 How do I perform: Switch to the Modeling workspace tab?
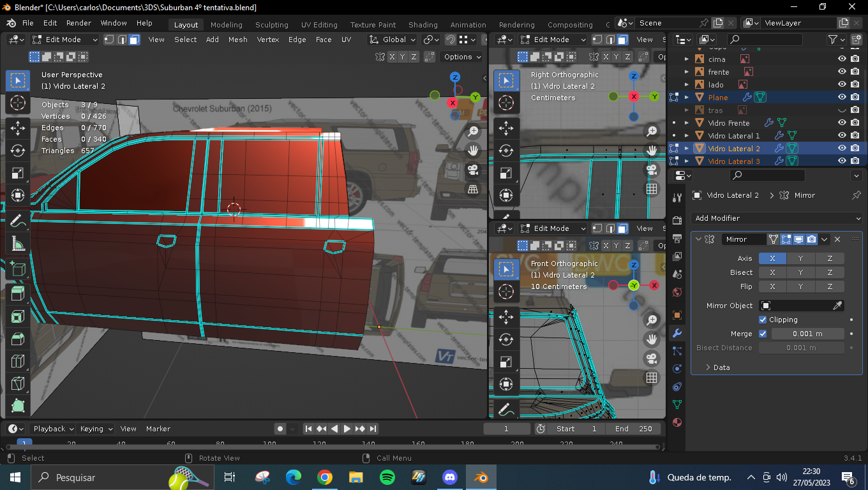227,25
